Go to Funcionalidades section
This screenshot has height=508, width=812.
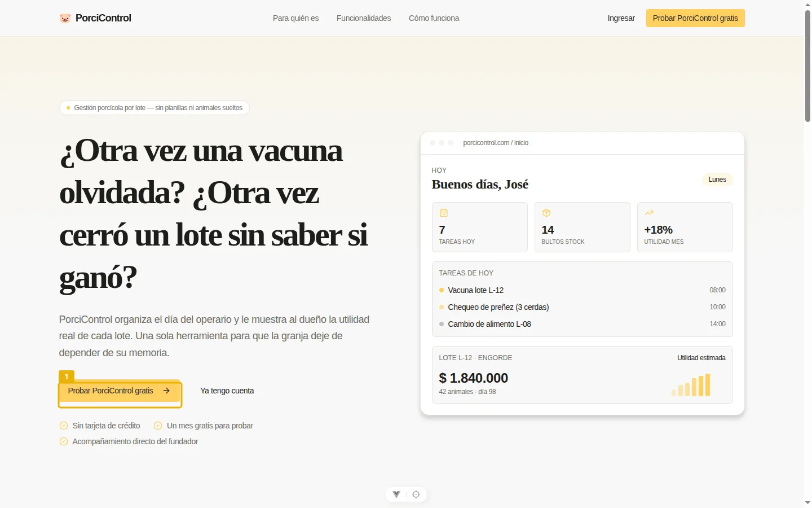pos(364,18)
